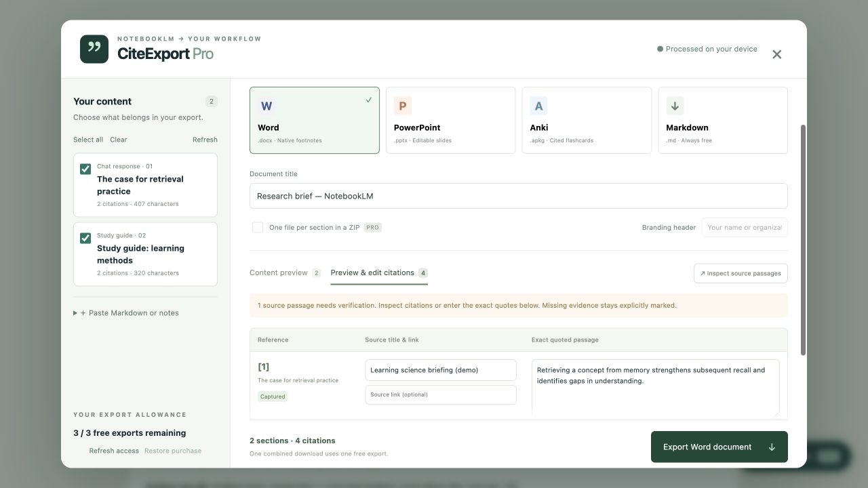Click the PowerPoint format P icon
This screenshot has height=488, width=868.
403,106
